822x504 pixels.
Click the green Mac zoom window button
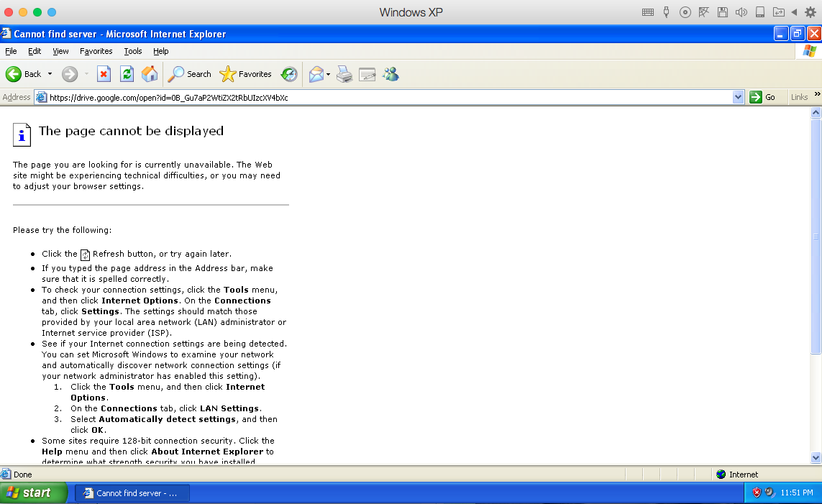point(37,12)
